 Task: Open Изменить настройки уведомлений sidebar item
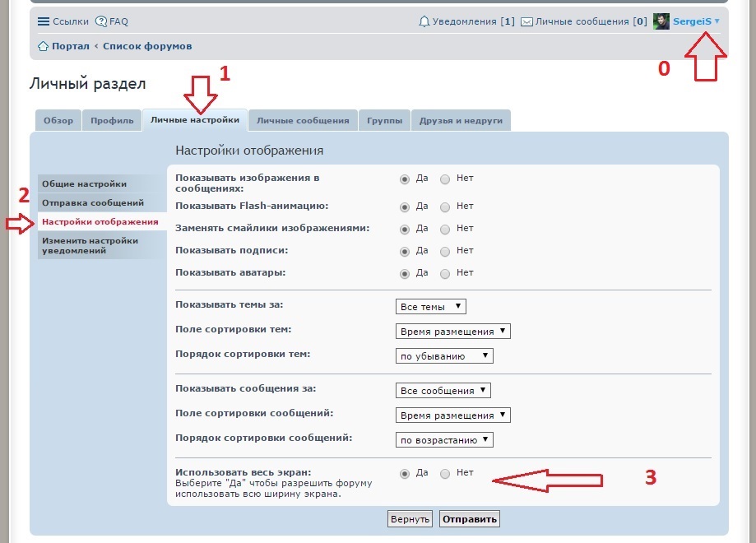tap(90, 245)
